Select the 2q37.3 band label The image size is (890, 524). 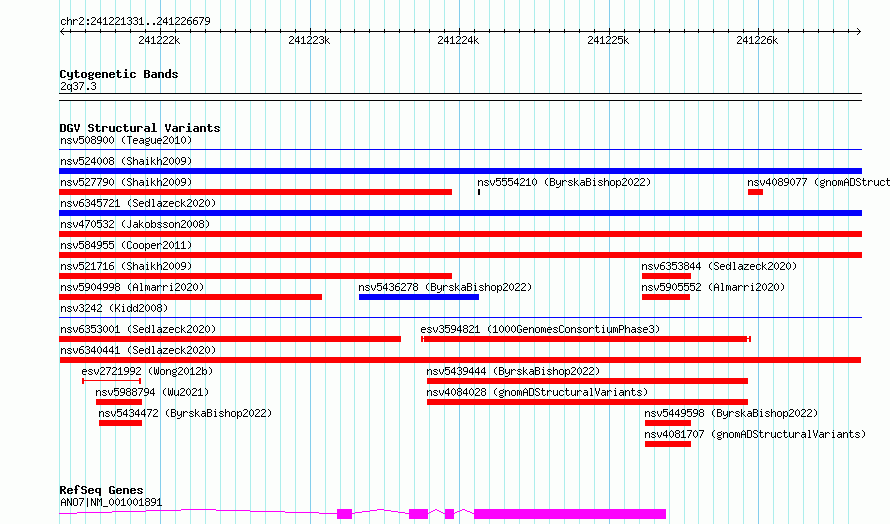78,86
